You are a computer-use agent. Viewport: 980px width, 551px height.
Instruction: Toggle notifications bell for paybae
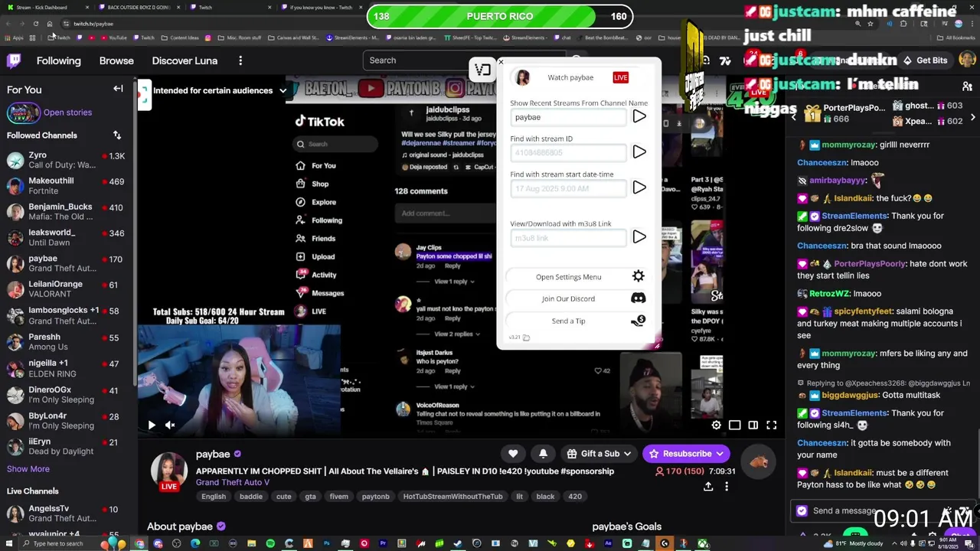pos(543,454)
